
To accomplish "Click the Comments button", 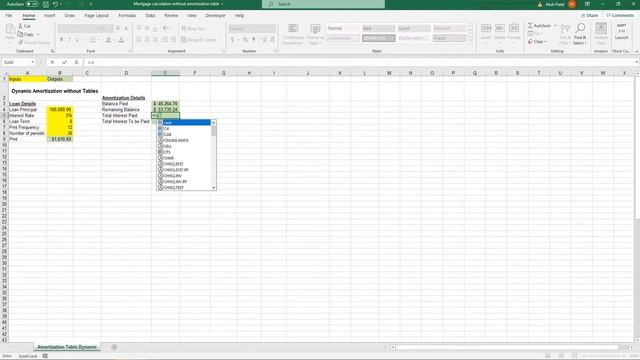I will (x=620, y=16).
